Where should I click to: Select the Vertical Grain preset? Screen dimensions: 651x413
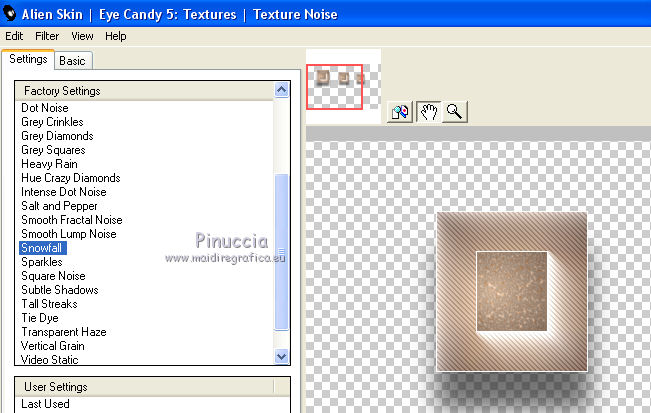[x=53, y=346]
